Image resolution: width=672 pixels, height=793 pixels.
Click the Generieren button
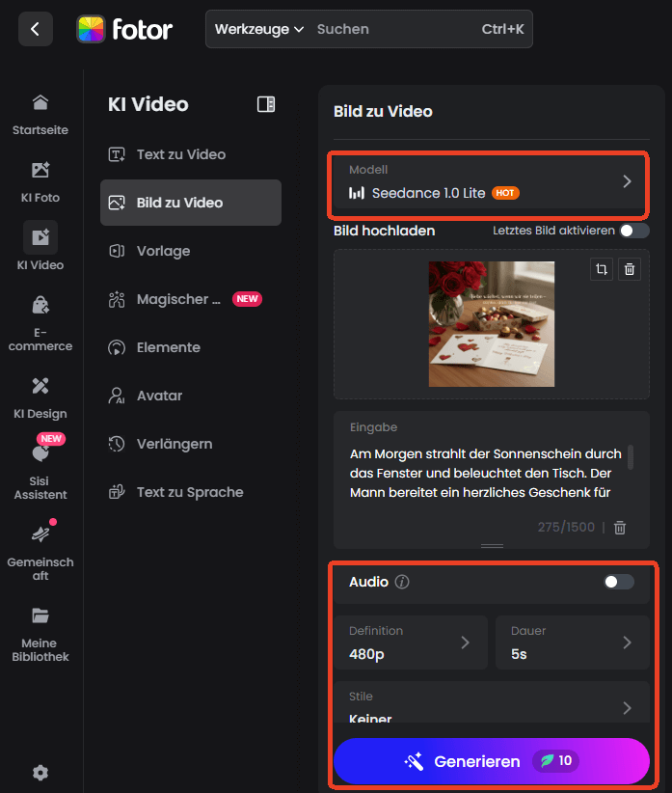(491, 761)
